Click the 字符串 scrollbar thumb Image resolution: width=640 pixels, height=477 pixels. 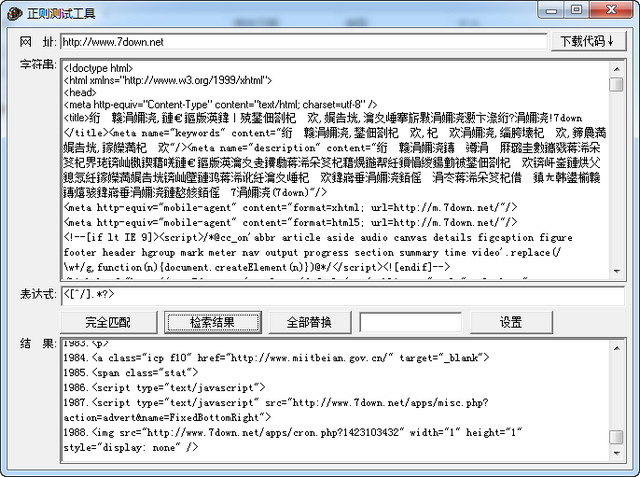[x=617, y=86]
